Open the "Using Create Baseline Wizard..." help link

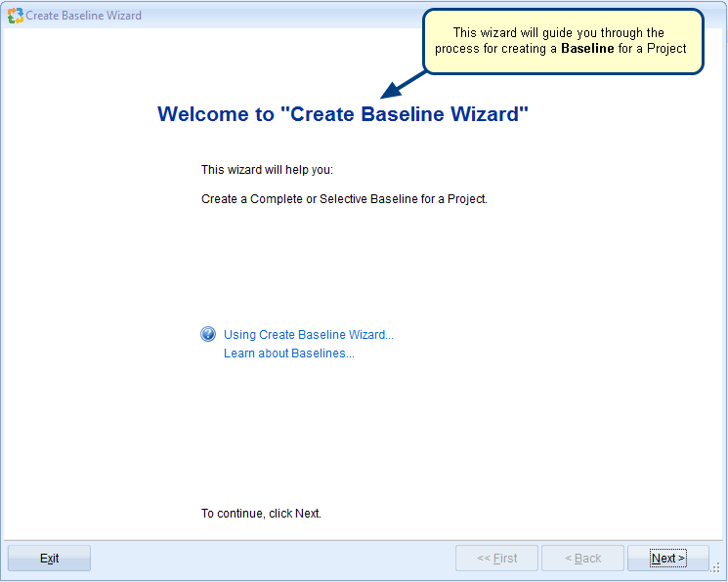(x=308, y=335)
